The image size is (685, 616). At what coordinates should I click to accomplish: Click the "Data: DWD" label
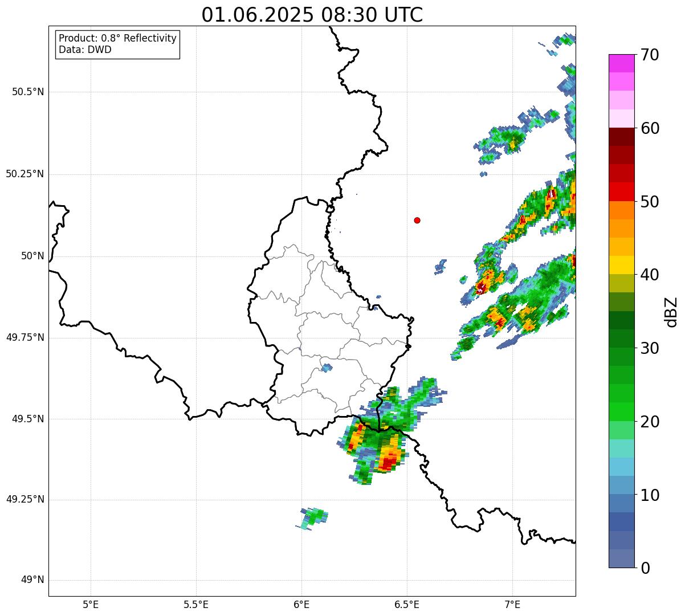85,50
